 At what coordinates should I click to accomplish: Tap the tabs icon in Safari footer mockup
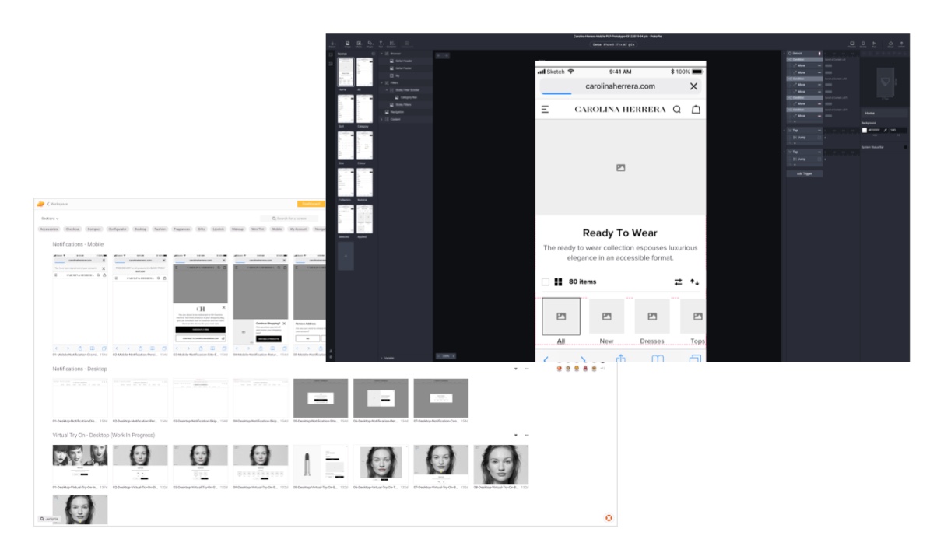tap(695, 359)
